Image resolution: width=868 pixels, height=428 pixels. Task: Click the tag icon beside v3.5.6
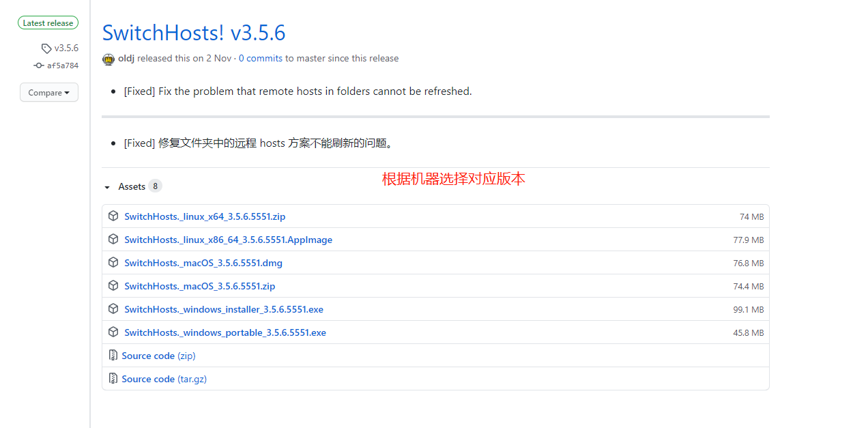[x=46, y=48]
